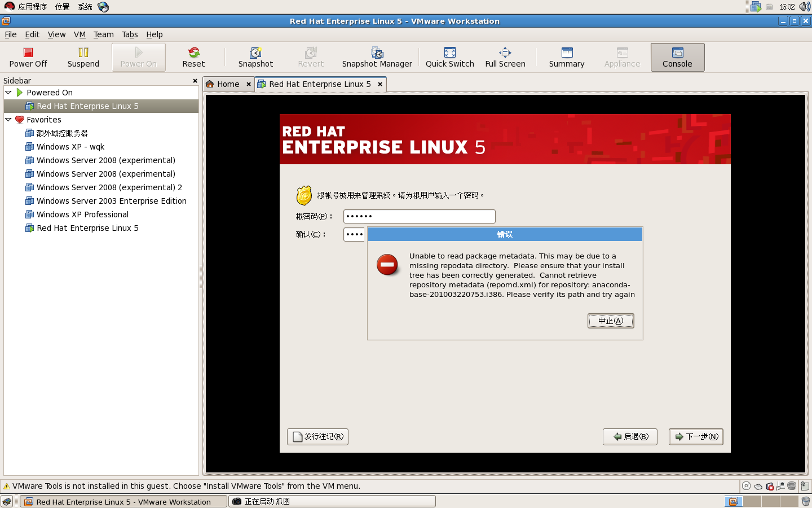This screenshot has height=508, width=812.
Task: Close the Sidebar panel
Action: pyautogui.click(x=195, y=81)
